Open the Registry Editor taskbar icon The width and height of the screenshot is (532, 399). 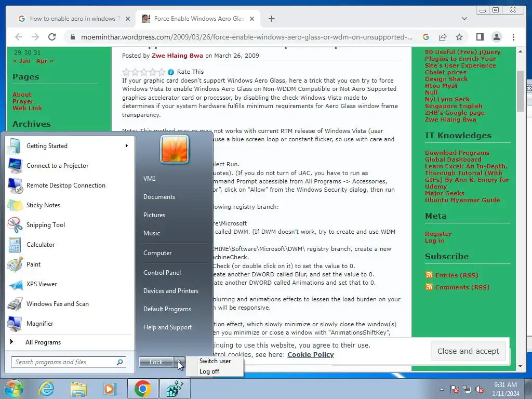175,389
